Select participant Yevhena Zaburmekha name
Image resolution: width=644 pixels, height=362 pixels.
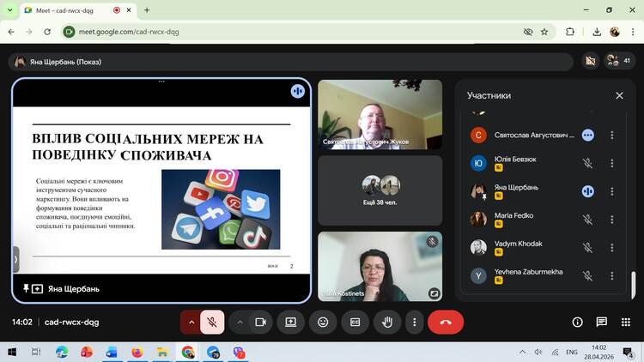[x=529, y=272]
